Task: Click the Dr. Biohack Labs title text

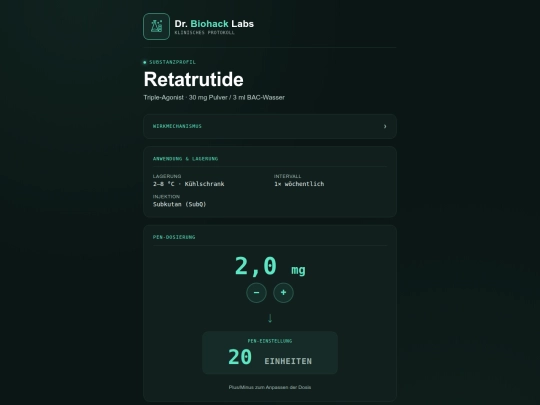Action: point(214,24)
